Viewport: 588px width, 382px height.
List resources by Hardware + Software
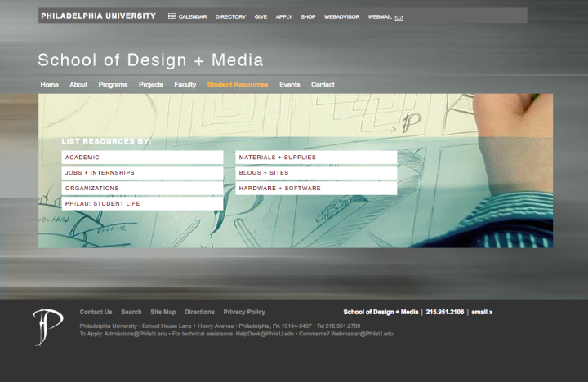316,189
